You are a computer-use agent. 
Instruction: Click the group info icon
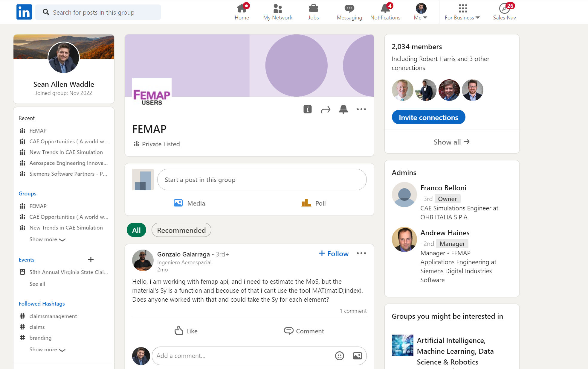[307, 109]
